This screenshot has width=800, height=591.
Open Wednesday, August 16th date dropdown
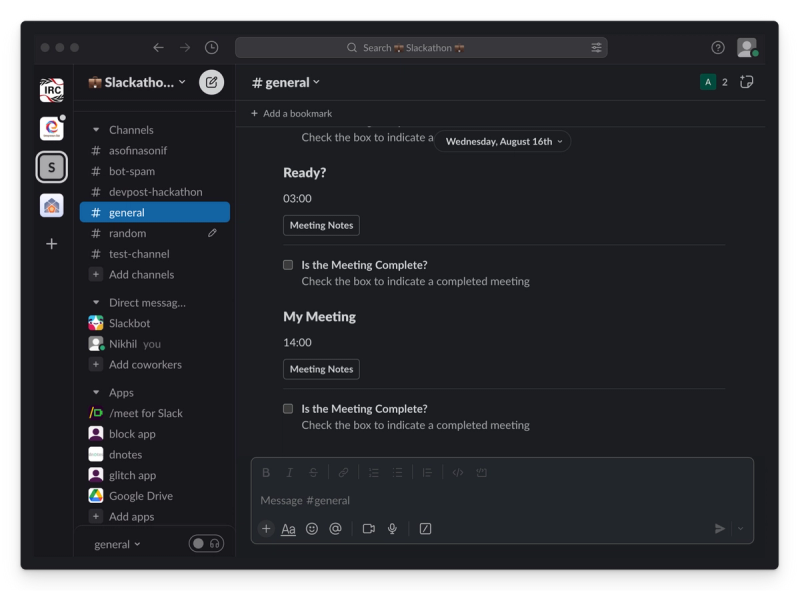[503, 141]
